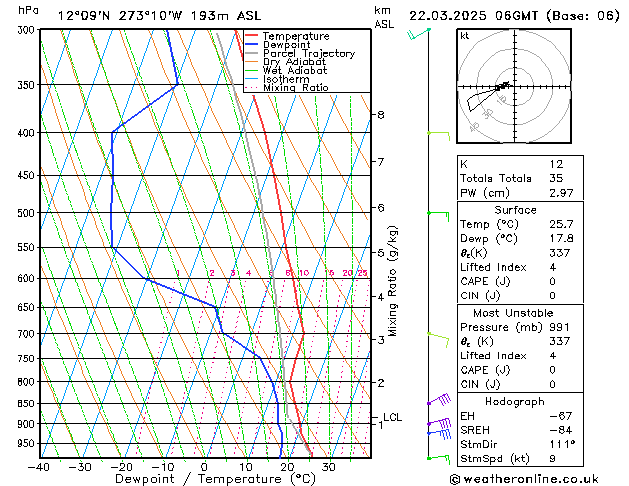Click the green wind barb near 500 hPa
629x486 pixels.
pyautogui.click(x=438, y=213)
